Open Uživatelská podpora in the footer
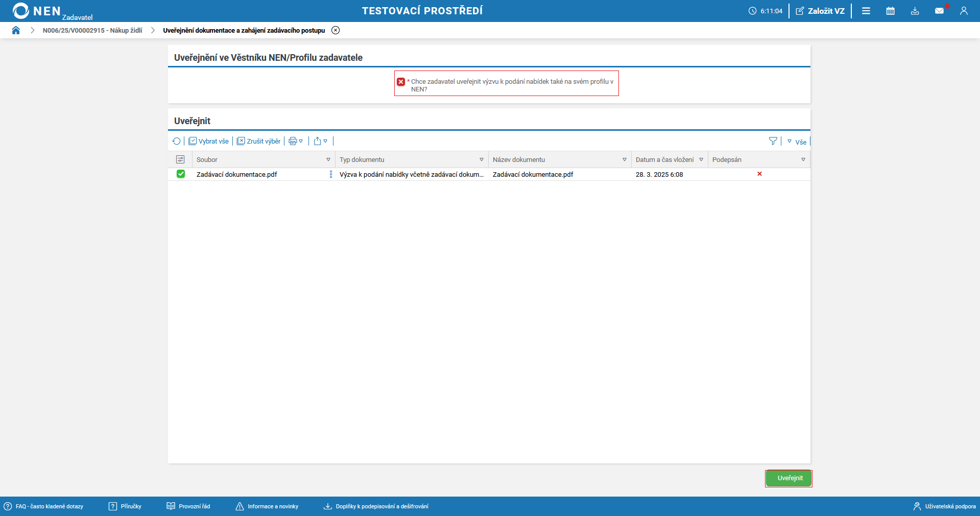This screenshot has height=516, width=980. coord(944,506)
